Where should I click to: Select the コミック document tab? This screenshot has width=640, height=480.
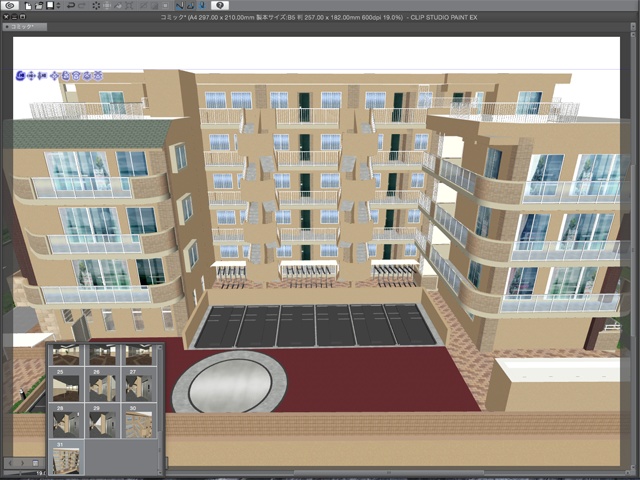[24, 27]
